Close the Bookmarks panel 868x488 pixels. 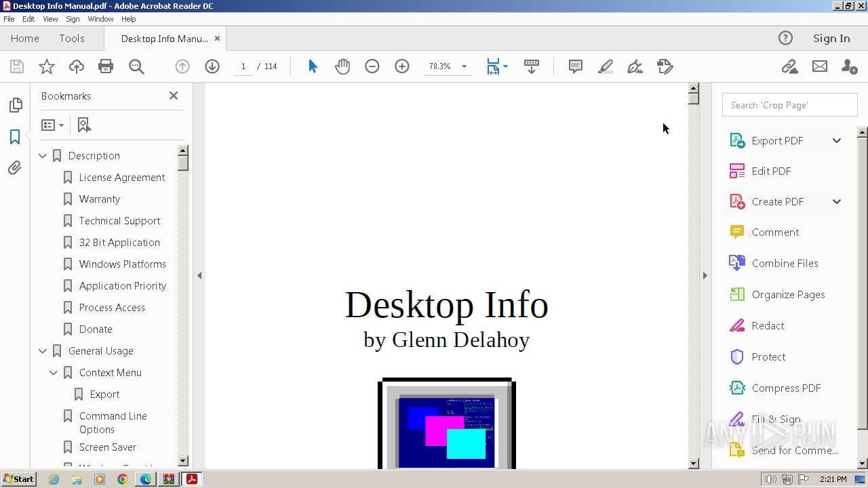pos(174,96)
